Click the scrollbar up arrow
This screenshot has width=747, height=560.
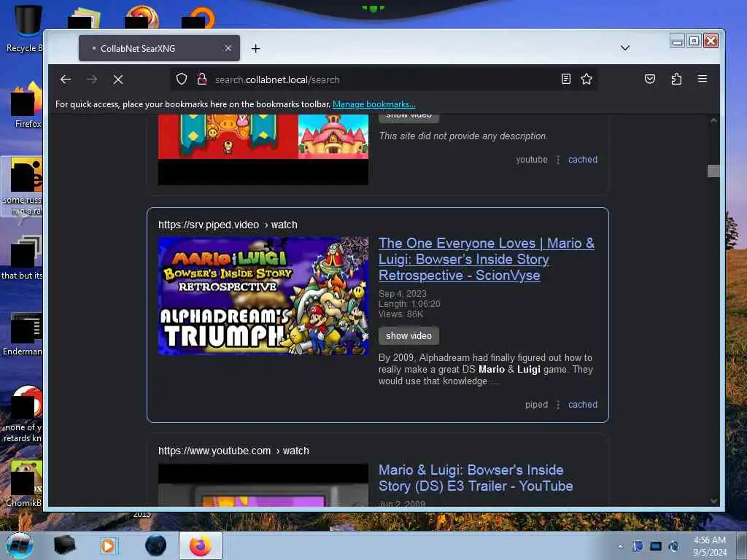(x=713, y=120)
